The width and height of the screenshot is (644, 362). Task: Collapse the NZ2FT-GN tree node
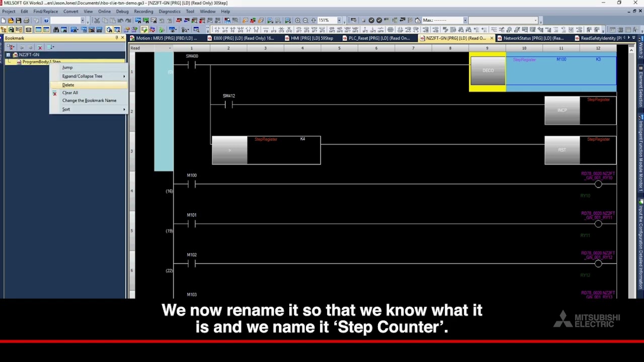[x=9, y=55]
